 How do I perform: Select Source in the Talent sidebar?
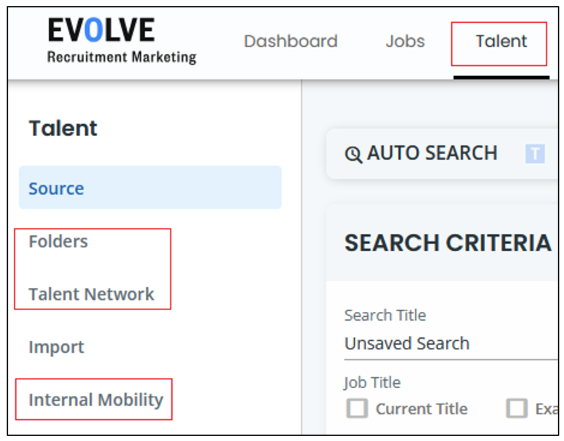(150, 187)
